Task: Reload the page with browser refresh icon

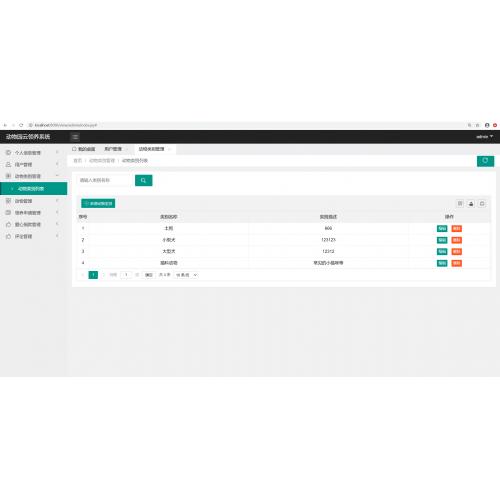Action: click(21, 125)
